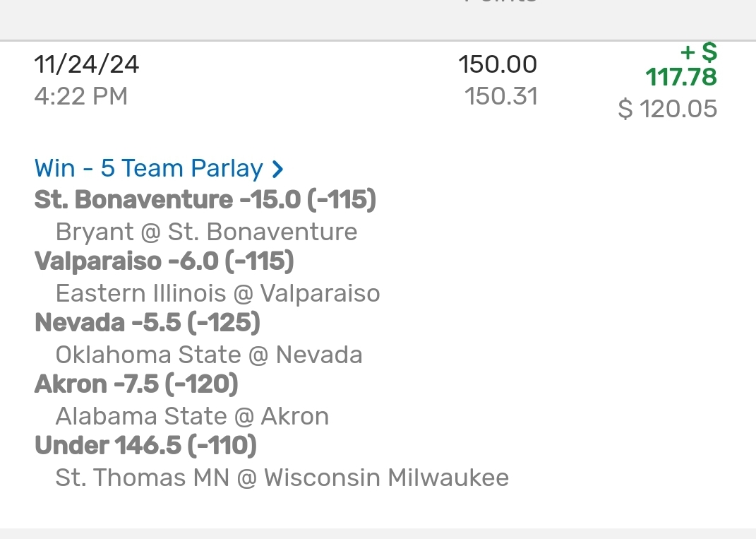This screenshot has height=539, width=756.
Task: Expand the chevron beside 5 Team Parlay
Action: tap(277, 169)
